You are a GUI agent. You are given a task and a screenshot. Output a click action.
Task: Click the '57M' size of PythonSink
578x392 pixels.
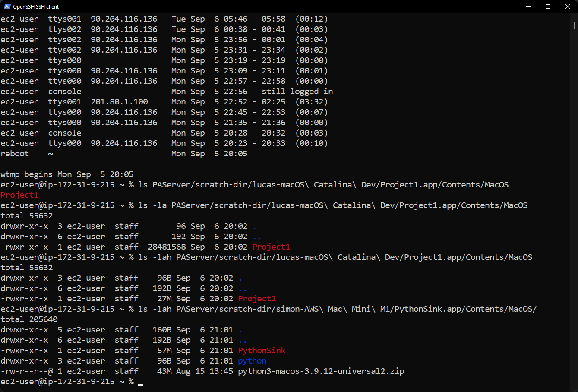coord(164,351)
